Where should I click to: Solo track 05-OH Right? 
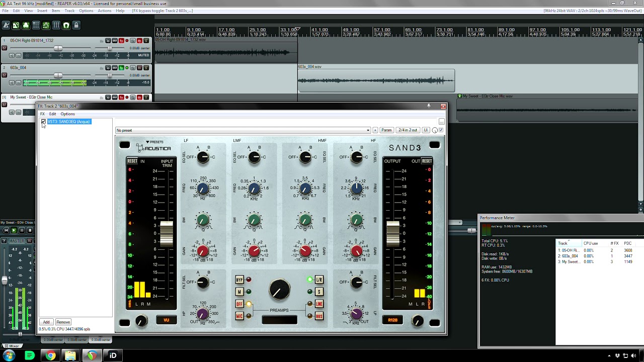146,41
